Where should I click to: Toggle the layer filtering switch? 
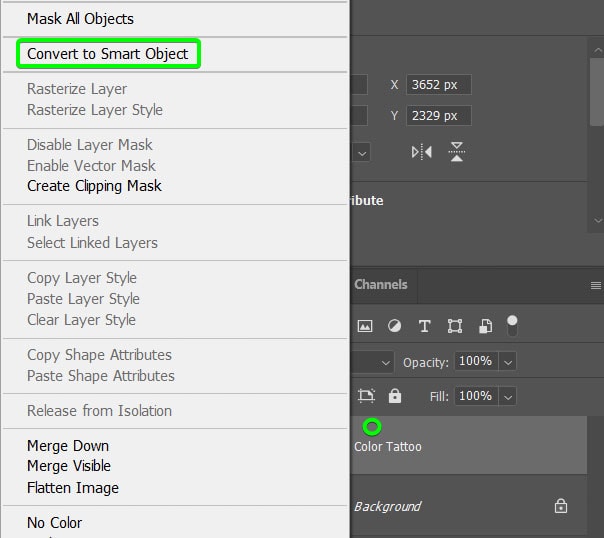click(513, 325)
